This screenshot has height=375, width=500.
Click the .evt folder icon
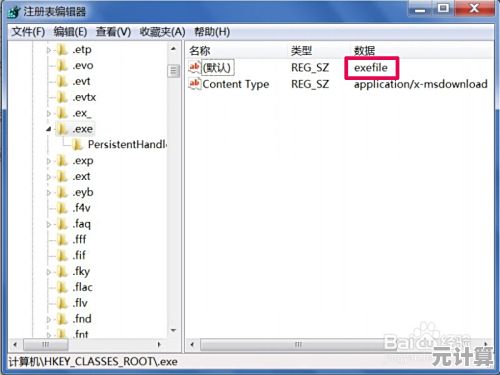pos(62,81)
